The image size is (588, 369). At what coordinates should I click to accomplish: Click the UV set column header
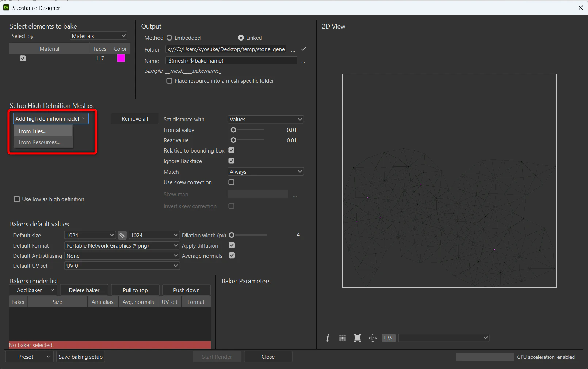pos(169,302)
